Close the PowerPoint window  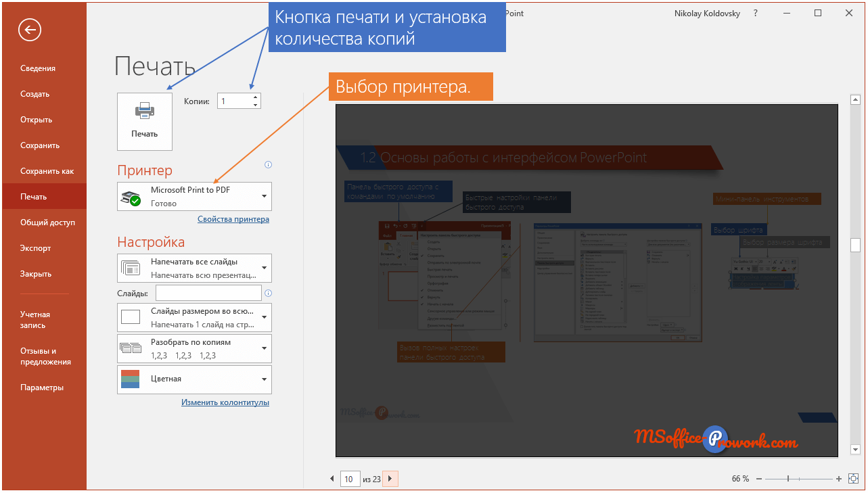point(849,13)
